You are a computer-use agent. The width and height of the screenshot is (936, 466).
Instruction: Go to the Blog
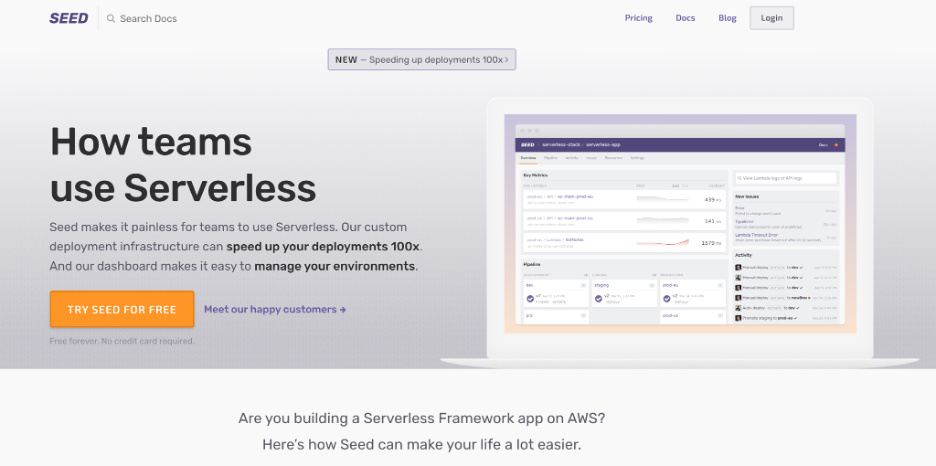[727, 18]
